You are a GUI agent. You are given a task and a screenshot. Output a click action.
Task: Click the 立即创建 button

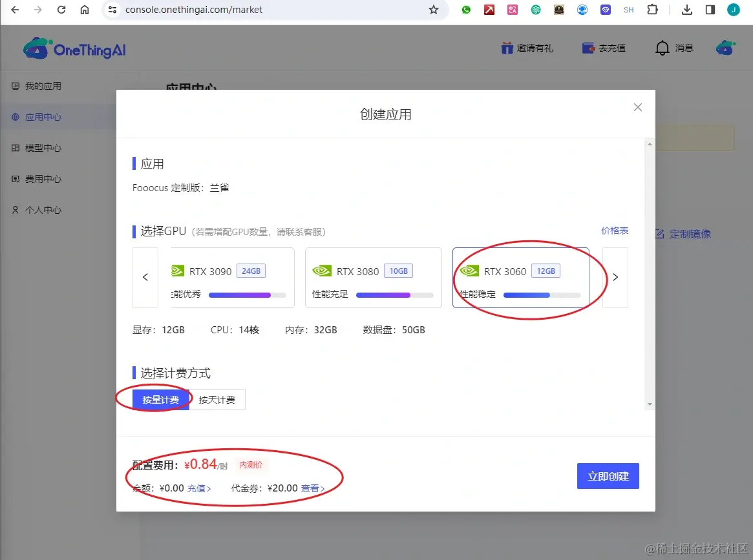point(608,476)
